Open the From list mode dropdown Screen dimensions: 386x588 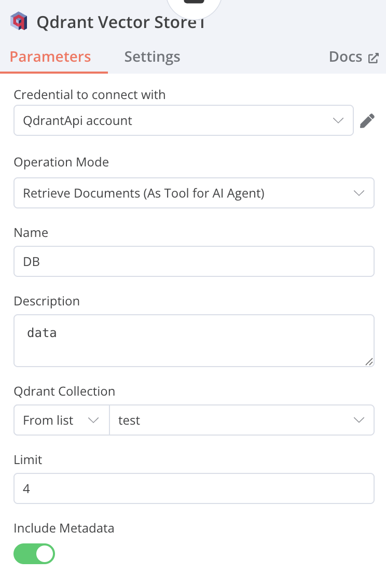tap(61, 420)
